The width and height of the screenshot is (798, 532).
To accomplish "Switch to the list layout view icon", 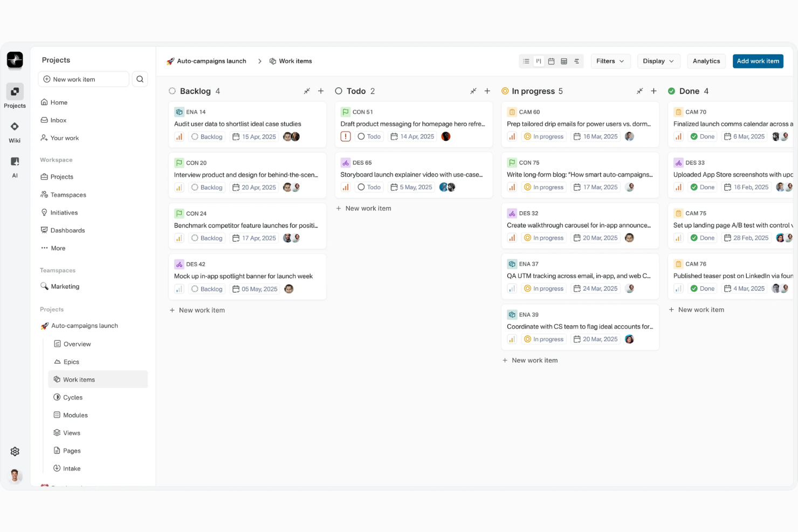I will click(526, 61).
